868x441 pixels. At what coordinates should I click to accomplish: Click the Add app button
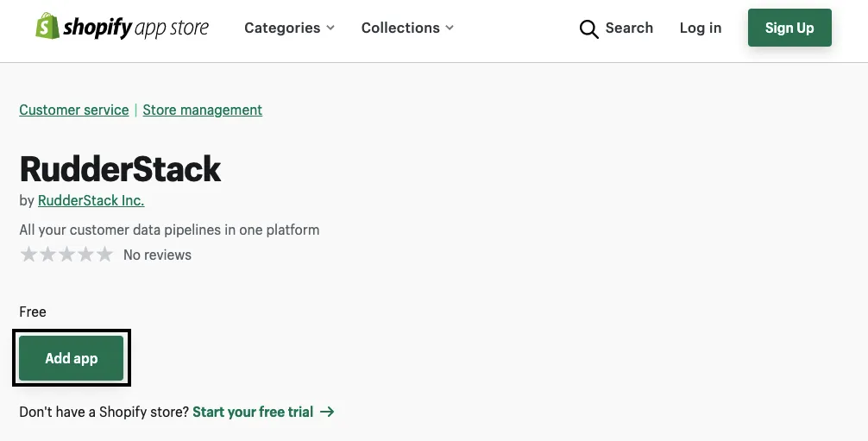click(72, 358)
